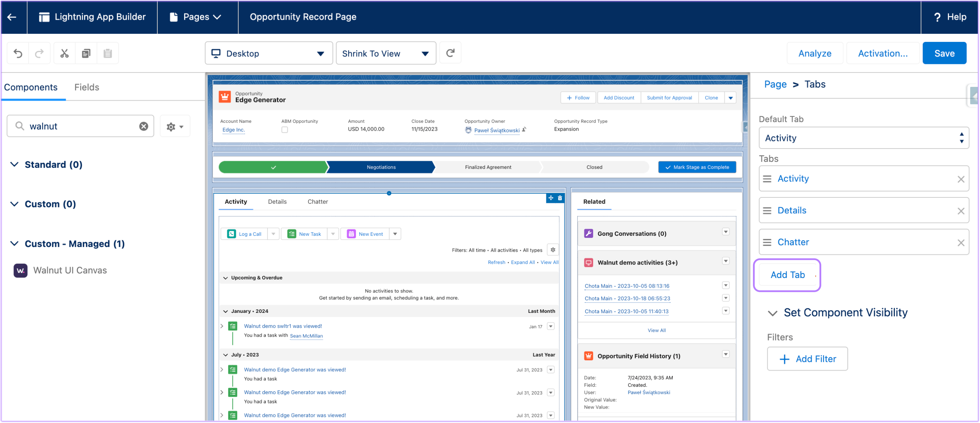980x423 pixels.
Task: Select the Closed stage in path
Action: click(594, 167)
